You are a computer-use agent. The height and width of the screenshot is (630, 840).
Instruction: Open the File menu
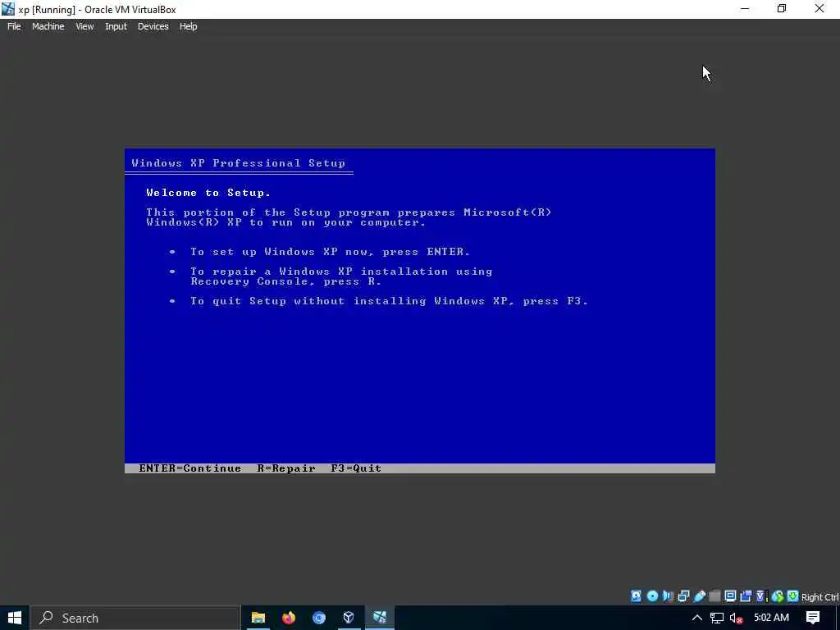(14, 26)
